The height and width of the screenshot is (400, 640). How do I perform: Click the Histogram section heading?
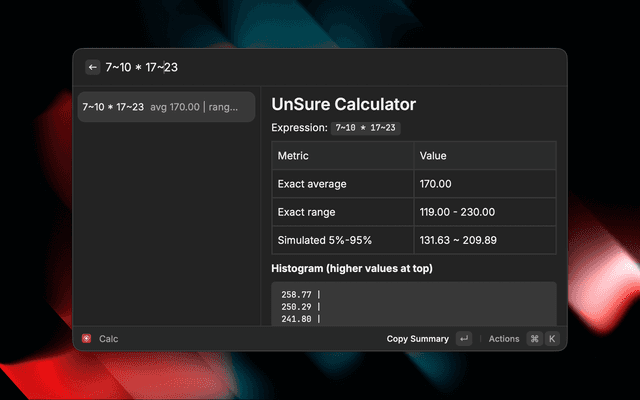(x=352, y=268)
